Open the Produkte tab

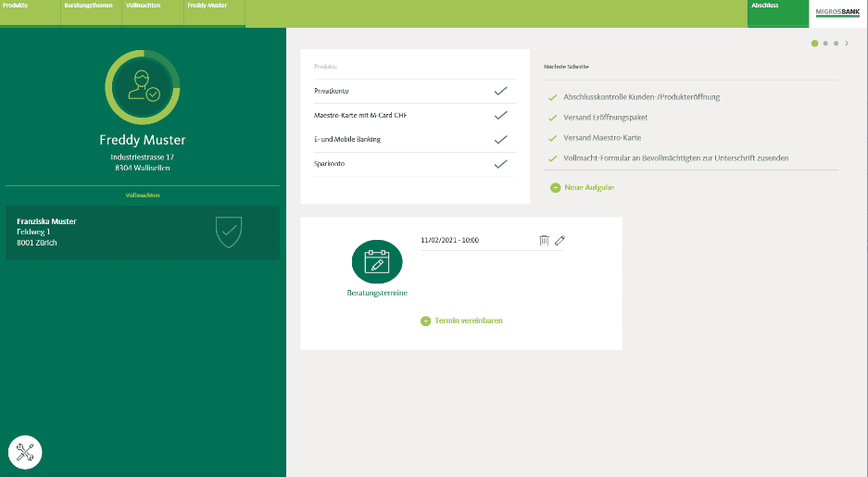[x=16, y=6]
